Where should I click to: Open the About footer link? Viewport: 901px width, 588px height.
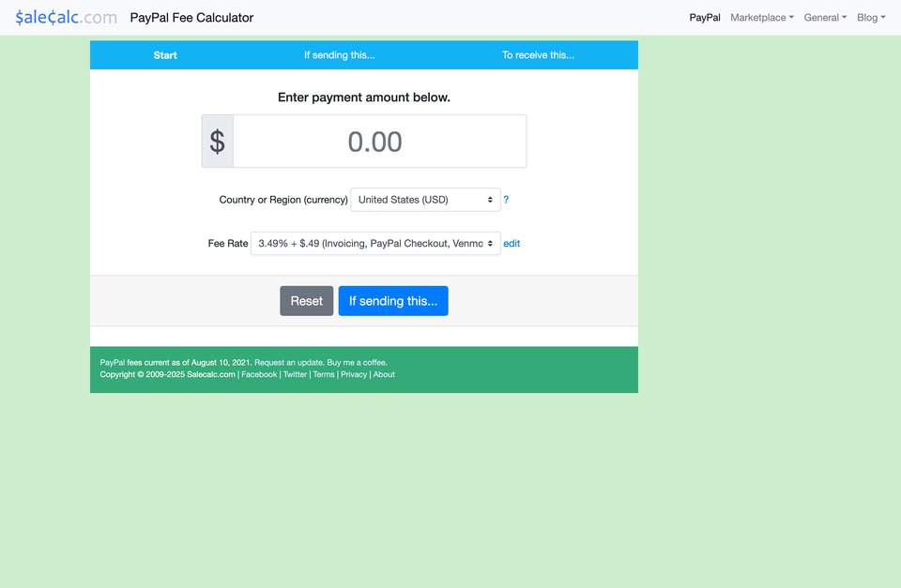(x=384, y=374)
